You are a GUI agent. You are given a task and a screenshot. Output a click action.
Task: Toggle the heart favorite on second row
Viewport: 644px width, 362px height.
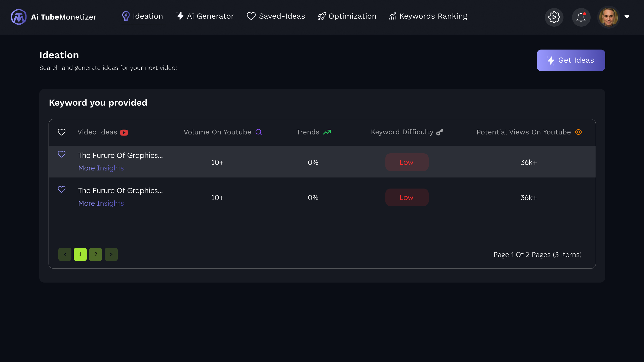click(x=61, y=190)
